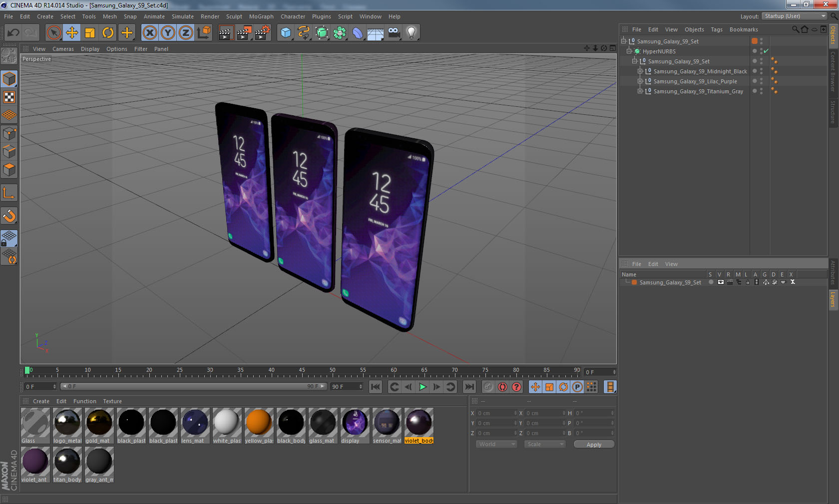This screenshot has width=839, height=504.
Task: Add a Cube primitive object
Action: (286, 33)
